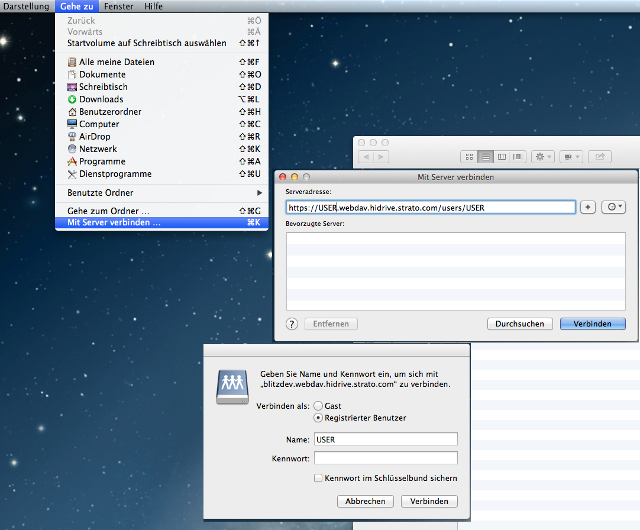640x530 pixels.
Task: Add server to favorites with plus button
Action: [588, 207]
